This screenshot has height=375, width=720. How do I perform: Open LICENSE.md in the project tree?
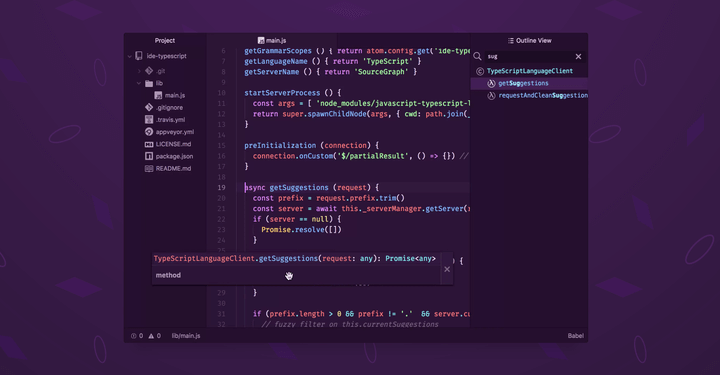pyautogui.click(x=173, y=144)
